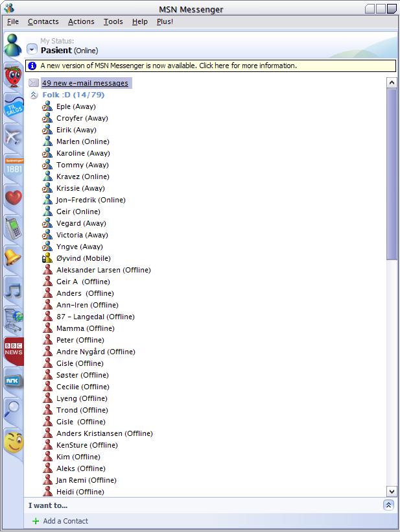Screen dimensions: 400x532
Task: Select contact Vegard (Away)
Action: [81, 223]
